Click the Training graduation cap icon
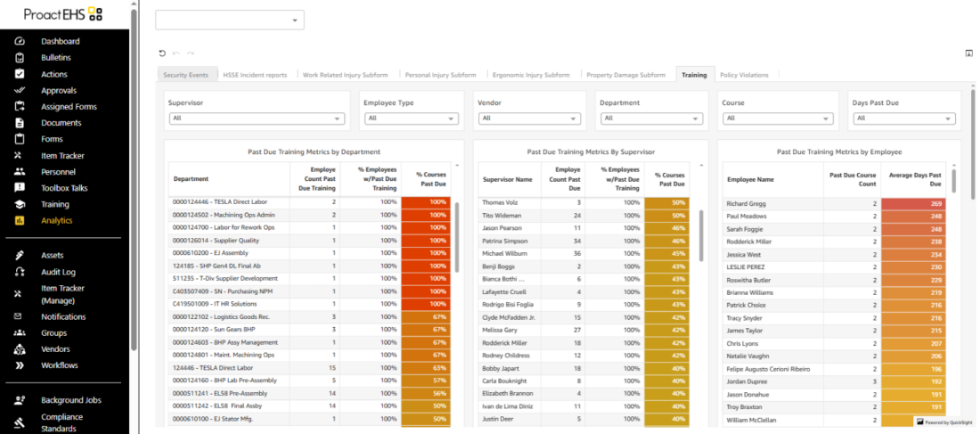The height and width of the screenshot is (434, 980). [x=20, y=204]
